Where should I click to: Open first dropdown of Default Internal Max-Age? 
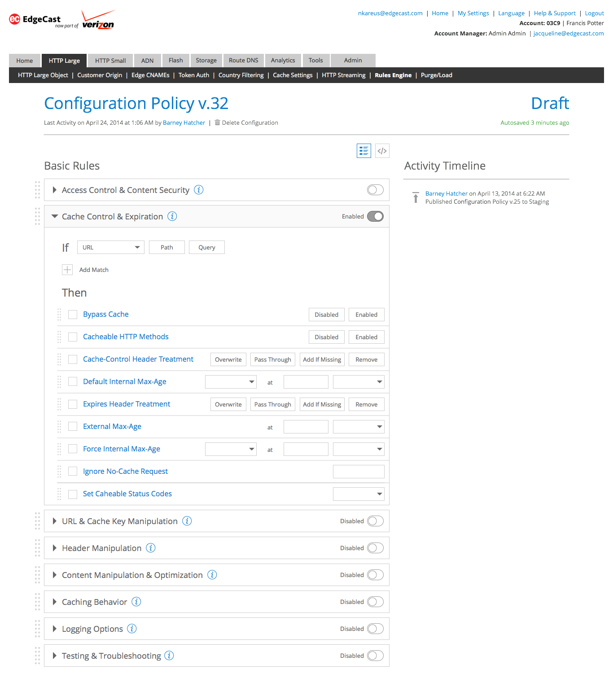coord(231,382)
